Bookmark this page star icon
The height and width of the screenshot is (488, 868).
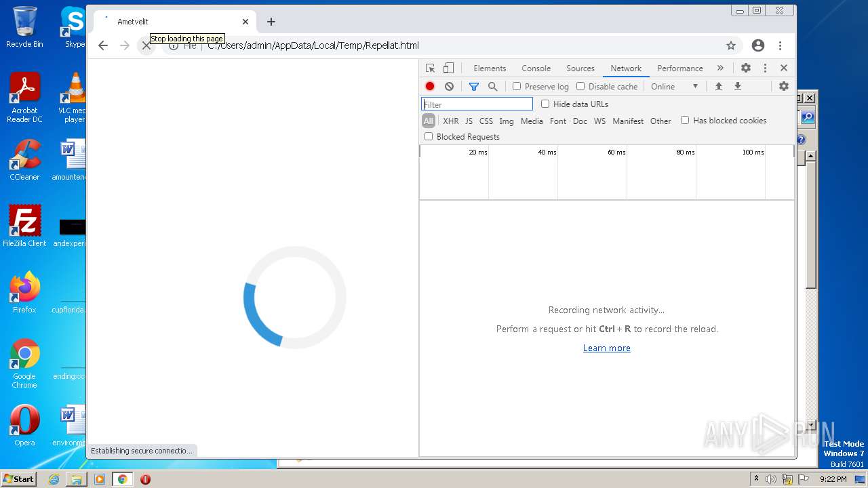[731, 45]
